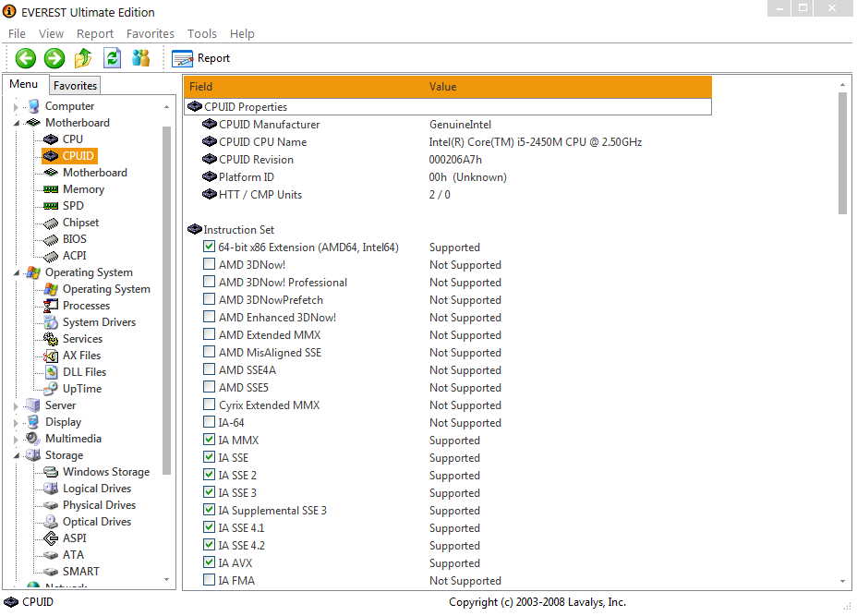Open the AX Files icon

pyautogui.click(x=51, y=356)
